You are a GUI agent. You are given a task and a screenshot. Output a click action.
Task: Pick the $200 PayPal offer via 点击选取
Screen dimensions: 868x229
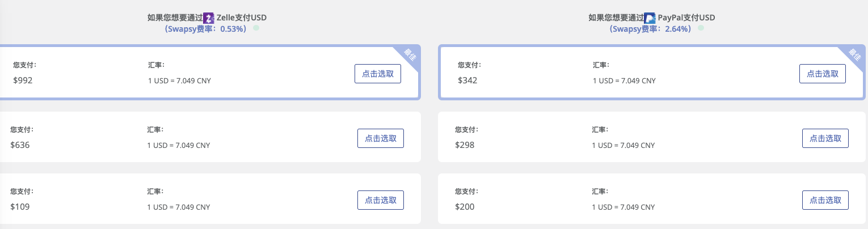pyautogui.click(x=825, y=200)
